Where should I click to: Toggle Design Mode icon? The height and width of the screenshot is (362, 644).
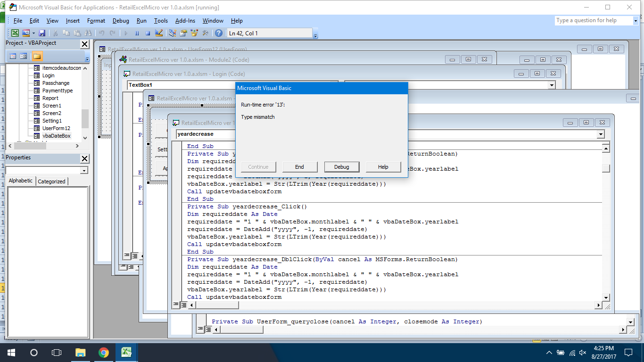point(159,33)
